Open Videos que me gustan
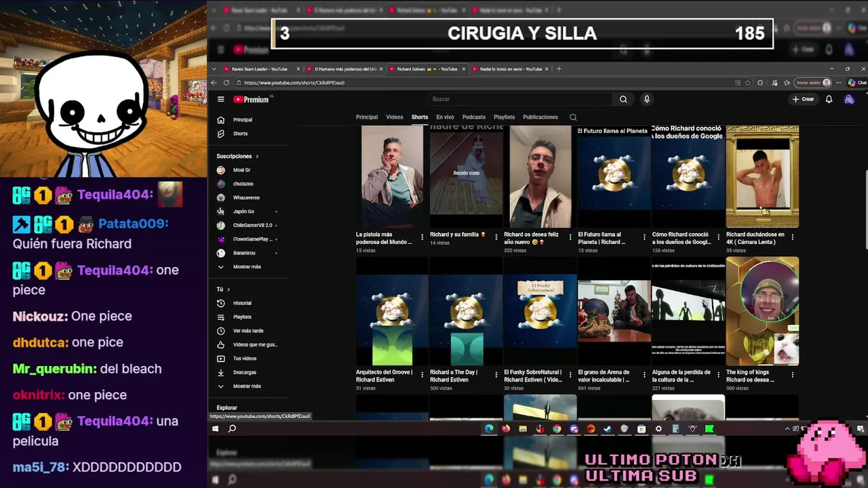868x488 pixels. (248, 344)
